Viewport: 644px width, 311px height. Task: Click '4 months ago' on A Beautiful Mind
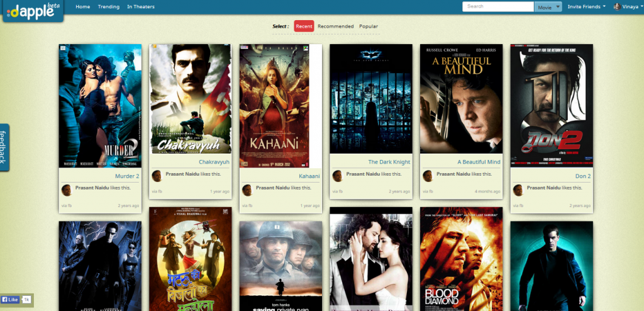[x=487, y=192]
